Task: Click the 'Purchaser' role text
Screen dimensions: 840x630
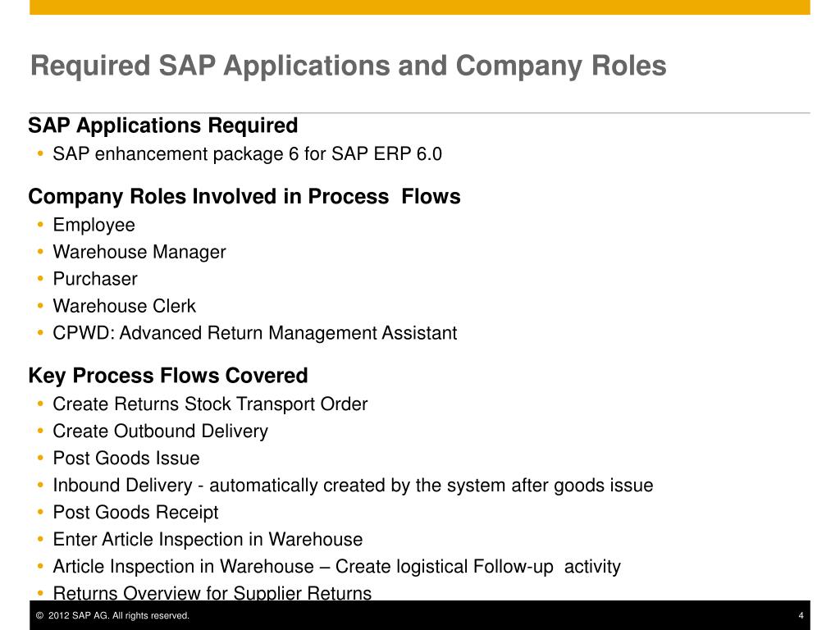Action: click(95, 279)
